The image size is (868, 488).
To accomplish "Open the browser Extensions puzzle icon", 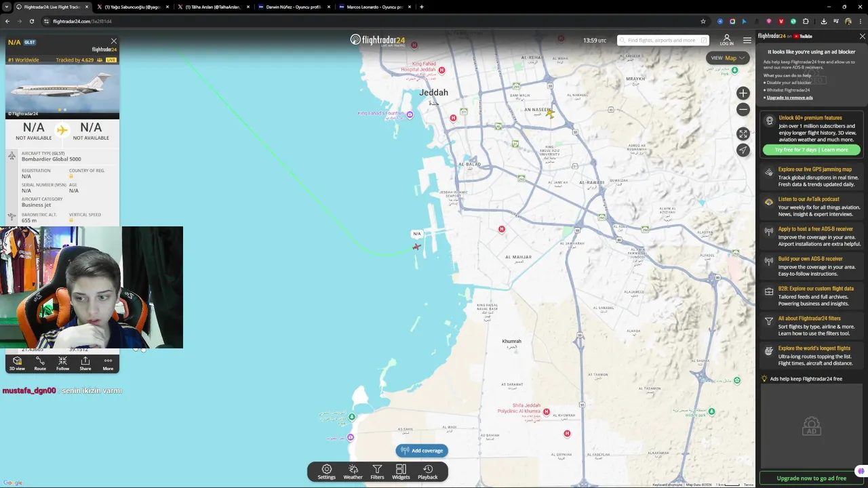I will pos(806,21).
